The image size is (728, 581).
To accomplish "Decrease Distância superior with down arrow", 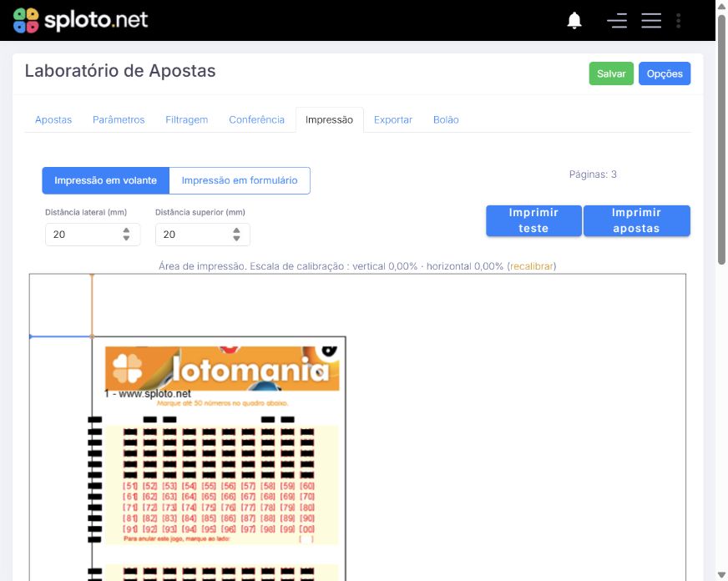I will (x=236, y=239).
